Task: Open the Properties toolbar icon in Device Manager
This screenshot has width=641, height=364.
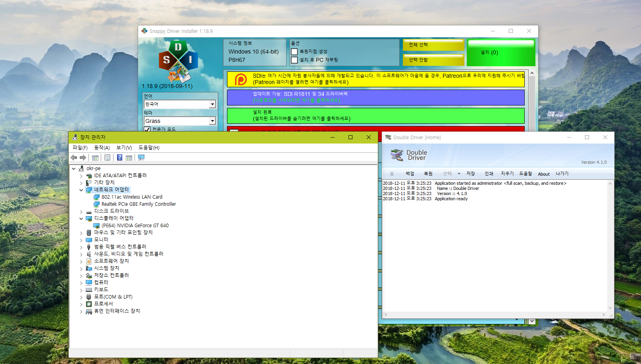Action: [107, 158]
